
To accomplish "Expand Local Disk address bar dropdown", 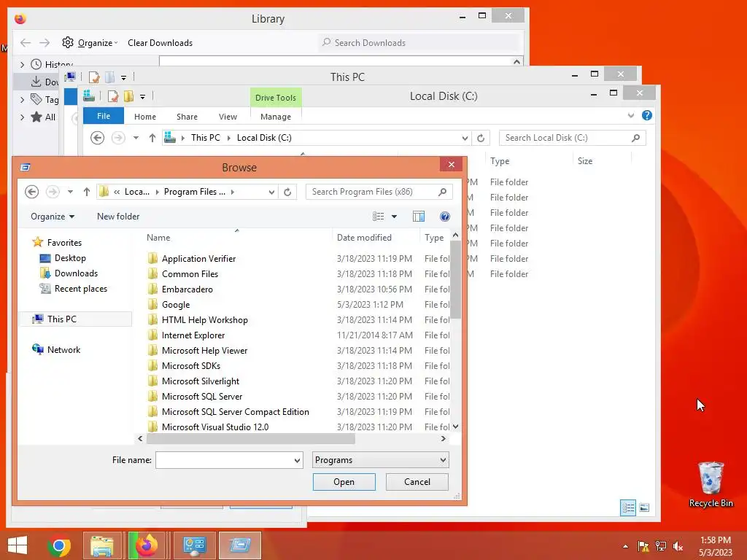I will click(465, 138).
